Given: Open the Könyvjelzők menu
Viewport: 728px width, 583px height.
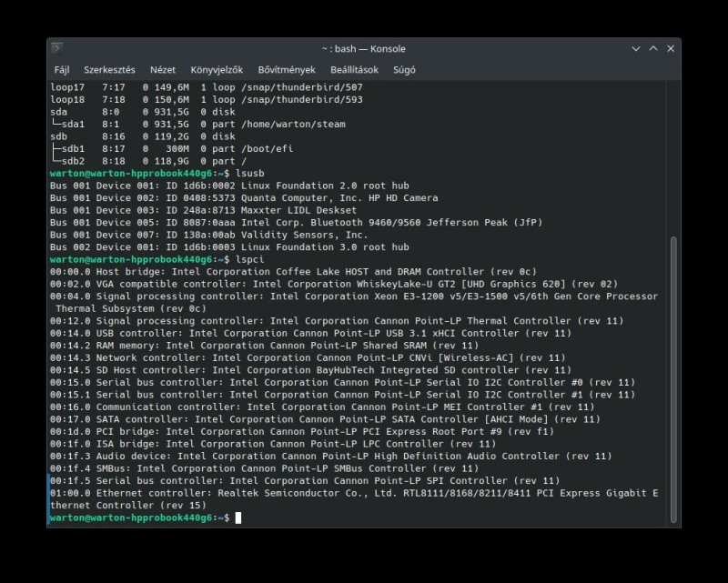Looking at the screenshot, I should pyautogui.click(x=217, y=70).
